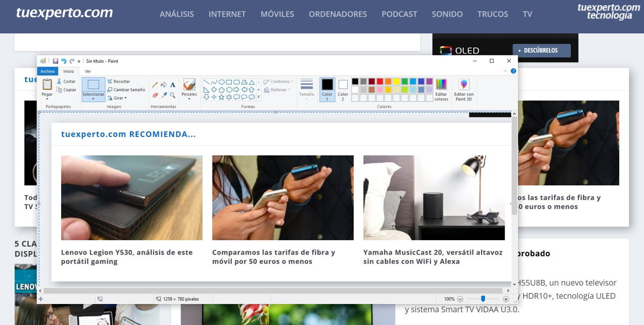Pick the Eraser tool
Screen dimensions: 644x325
(x=155, y=95)
